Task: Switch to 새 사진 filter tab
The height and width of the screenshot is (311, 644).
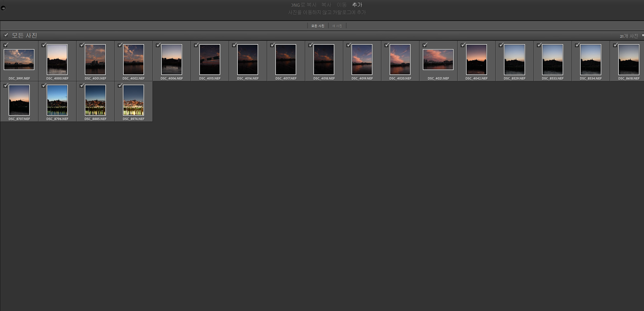Action: [337, 26]
